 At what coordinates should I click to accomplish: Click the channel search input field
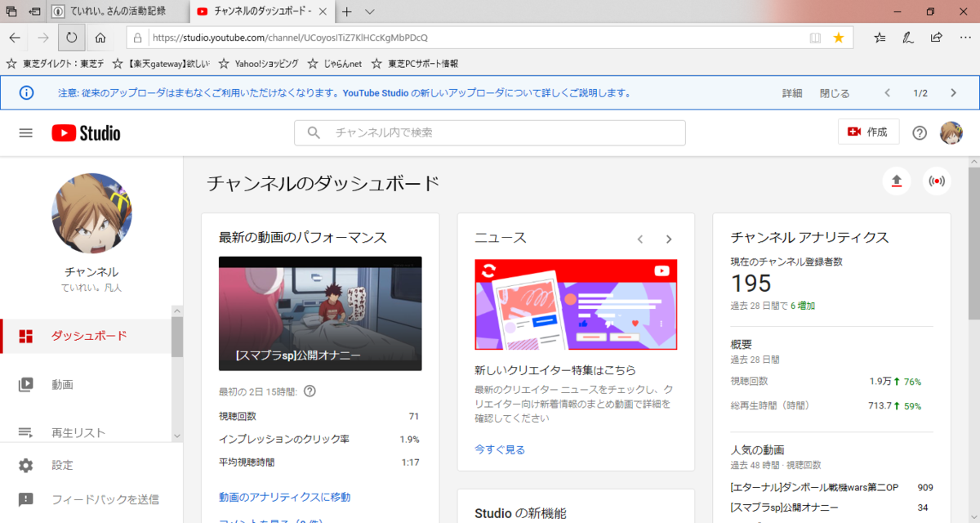point(490,132)
